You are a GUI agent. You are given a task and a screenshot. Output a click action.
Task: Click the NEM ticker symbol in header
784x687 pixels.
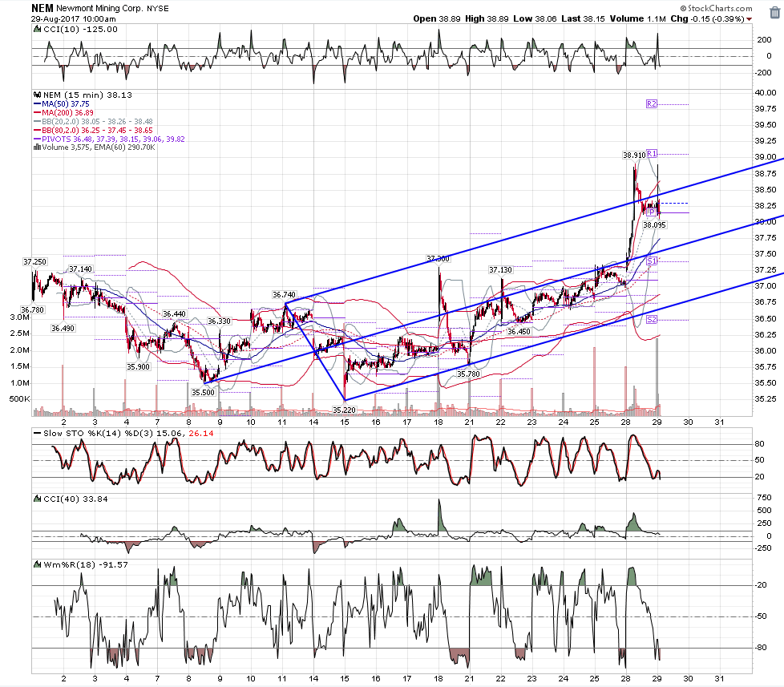pyautogui.click(x=42, y=8)
